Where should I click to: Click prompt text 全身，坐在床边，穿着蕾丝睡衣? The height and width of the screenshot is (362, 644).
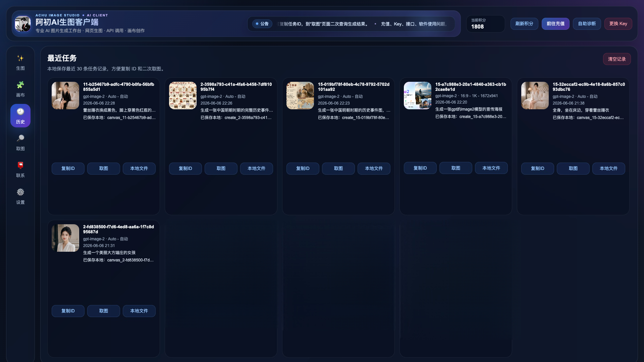click(581, 110)
